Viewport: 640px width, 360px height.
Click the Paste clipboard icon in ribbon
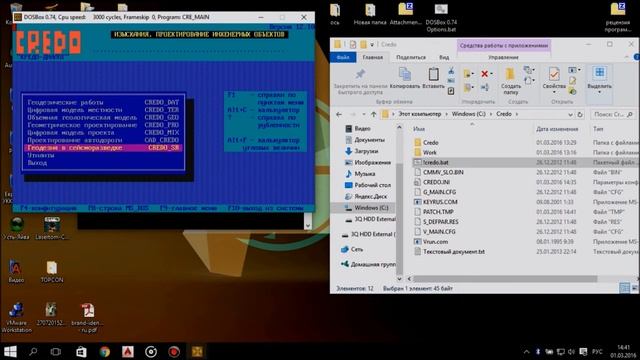tap(433, 74)
